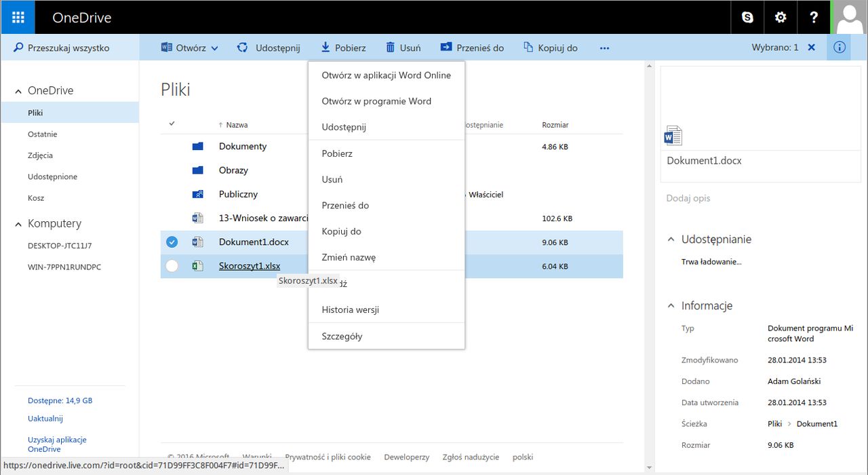Image resolution: width=868 pixels, height=475 pixels.
Task: Click the Dokumenty folder icon
Action: pos(197,146)
